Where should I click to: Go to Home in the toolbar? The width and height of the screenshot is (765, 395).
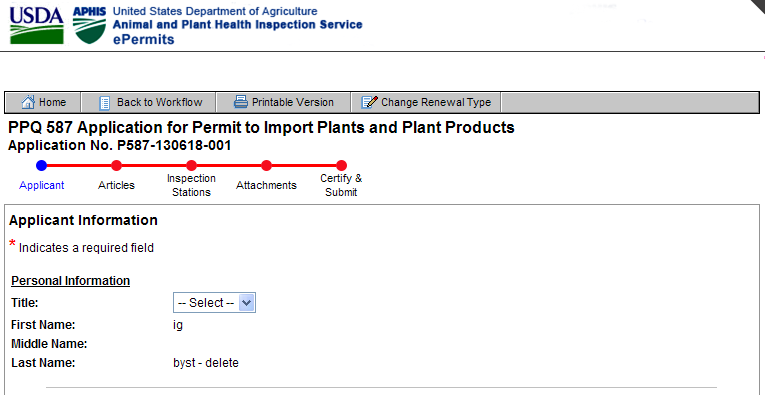pyautogui.click(x=43, y=102)
